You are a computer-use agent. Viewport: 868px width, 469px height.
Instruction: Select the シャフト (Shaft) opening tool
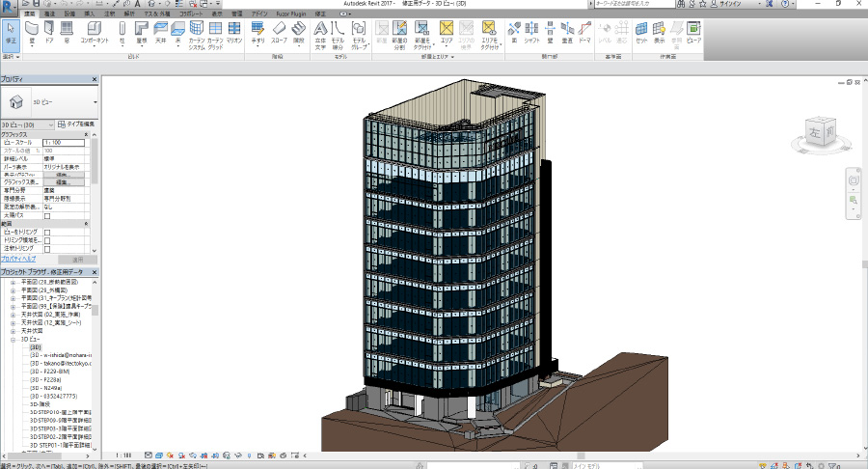(x=531, y=33)
